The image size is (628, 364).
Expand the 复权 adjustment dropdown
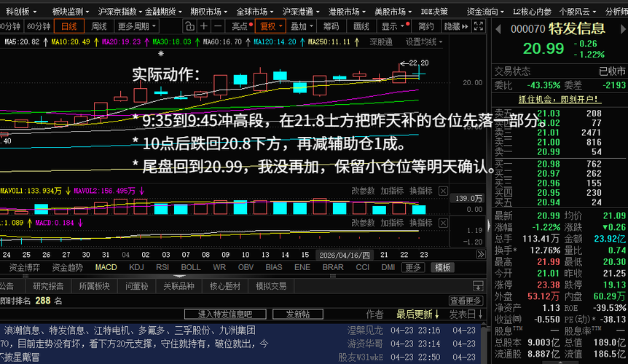(271, 26)
